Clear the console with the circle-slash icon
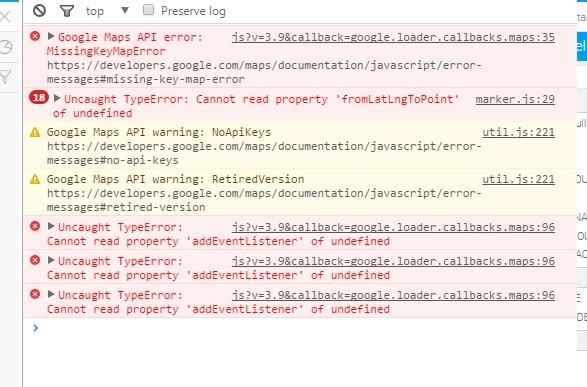 39,10
